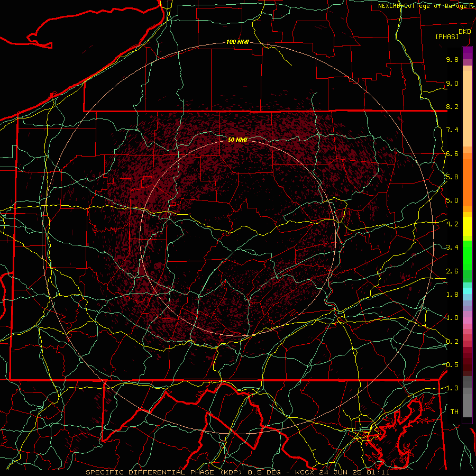This screenshot has width=476, height=476.
Task: Select the 0.2 scale value
Action: click(x=452, y=342)
